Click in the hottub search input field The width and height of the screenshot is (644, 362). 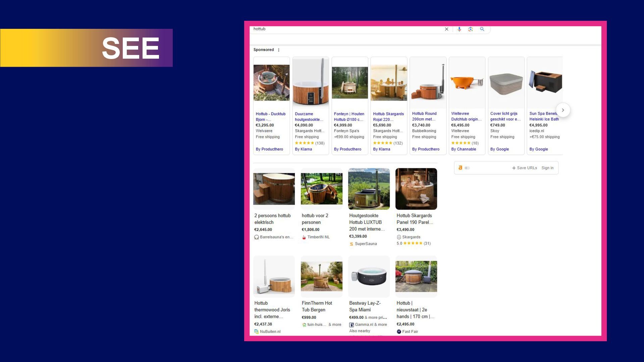pos(335,29)
